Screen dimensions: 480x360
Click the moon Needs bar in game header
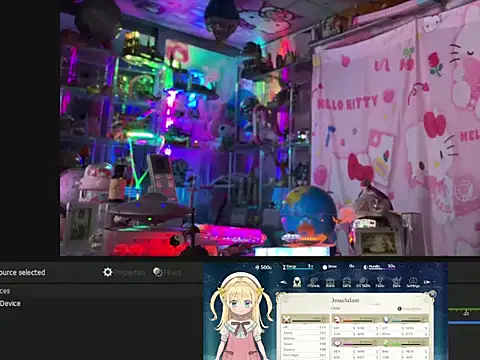click(x=379, y=267)
